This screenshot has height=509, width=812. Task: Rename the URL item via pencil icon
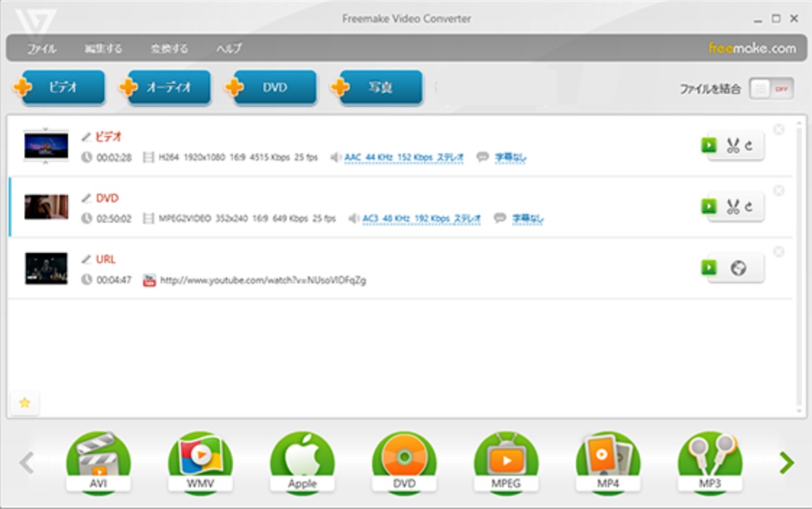(86, 259)
